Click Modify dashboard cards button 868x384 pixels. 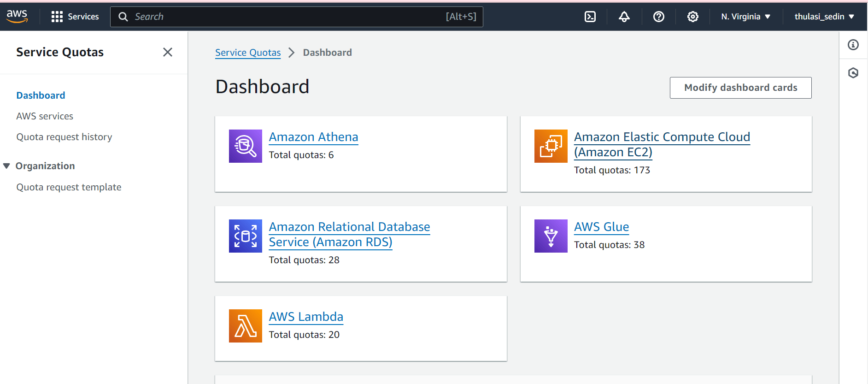coord(740,88)
